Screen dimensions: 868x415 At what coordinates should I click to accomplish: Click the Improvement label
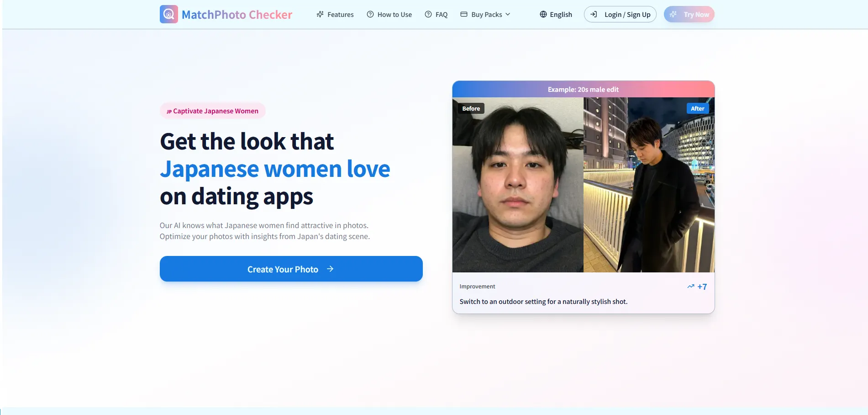pos(477,287)
